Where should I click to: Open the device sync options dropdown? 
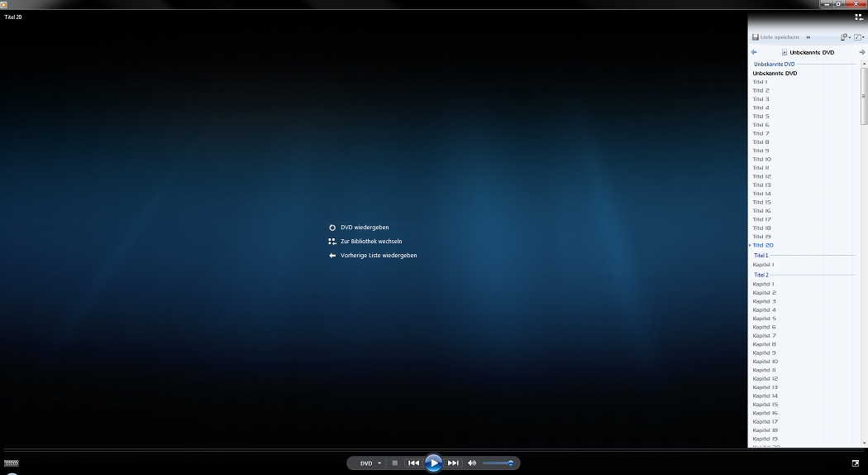pyautogui.click(x=845, y=37)
